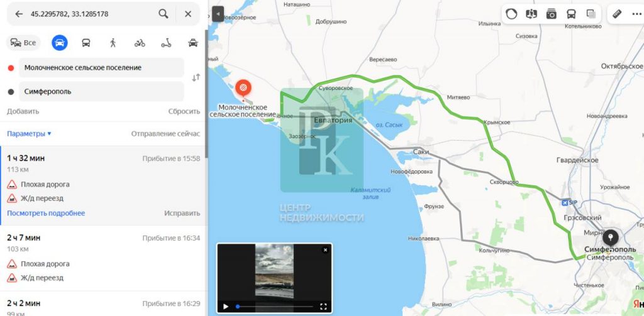
Task: Toggle the traffic layer circle icon
Action: (511, 14)
